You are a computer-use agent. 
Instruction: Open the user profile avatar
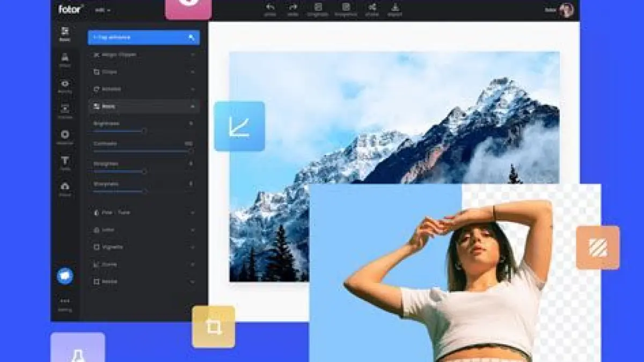pyautogui.click(x=566, y=10)
